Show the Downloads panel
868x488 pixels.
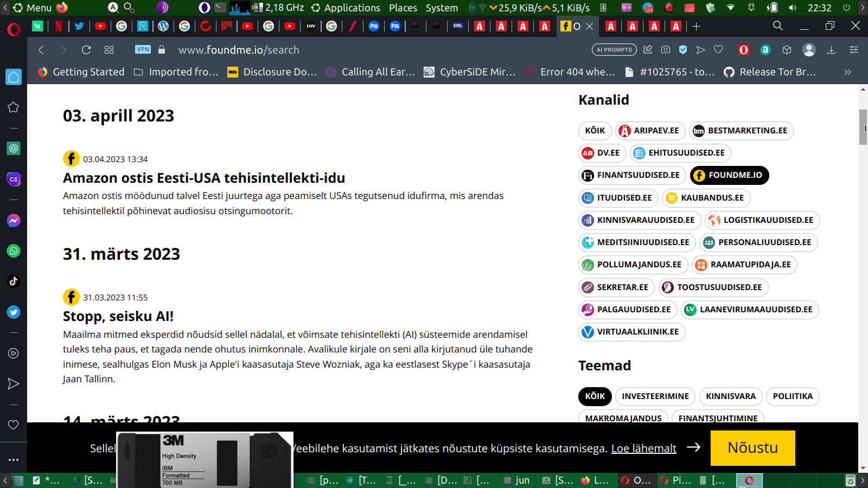831,50
